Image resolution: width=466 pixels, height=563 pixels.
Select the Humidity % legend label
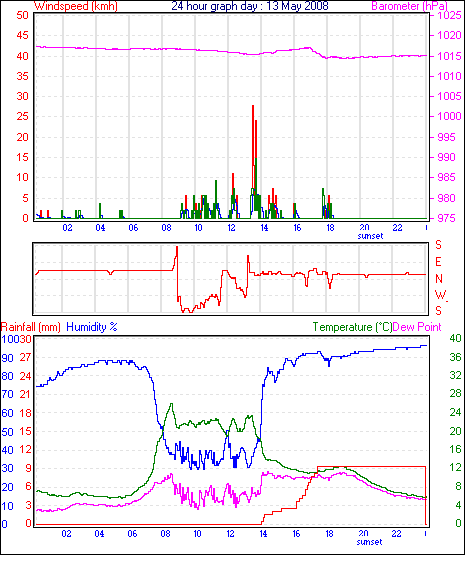pos(92,327)
